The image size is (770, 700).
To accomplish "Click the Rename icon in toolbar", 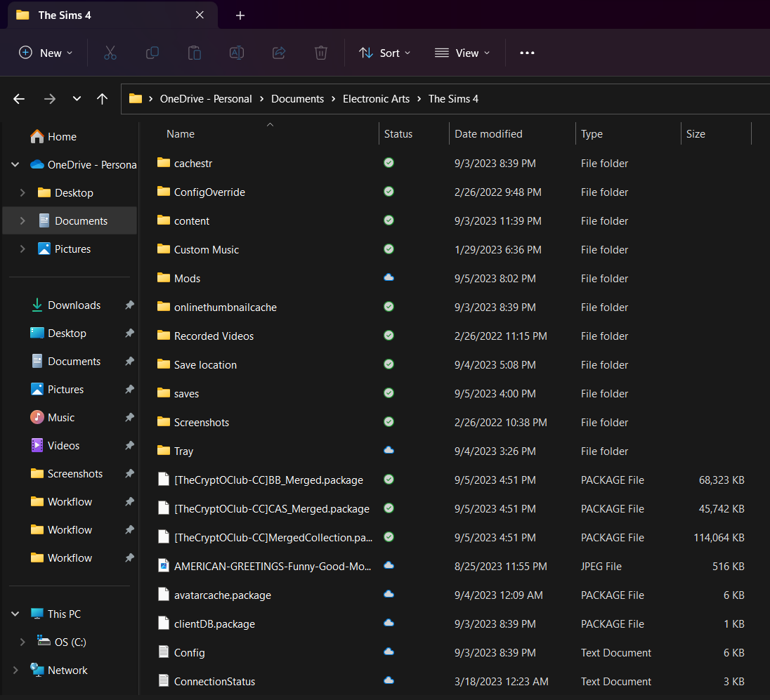I will pos(237,53).
